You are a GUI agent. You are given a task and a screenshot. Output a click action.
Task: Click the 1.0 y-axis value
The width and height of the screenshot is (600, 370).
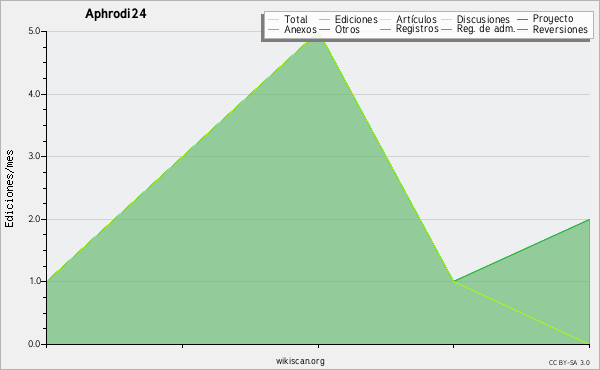click(34, 281)
